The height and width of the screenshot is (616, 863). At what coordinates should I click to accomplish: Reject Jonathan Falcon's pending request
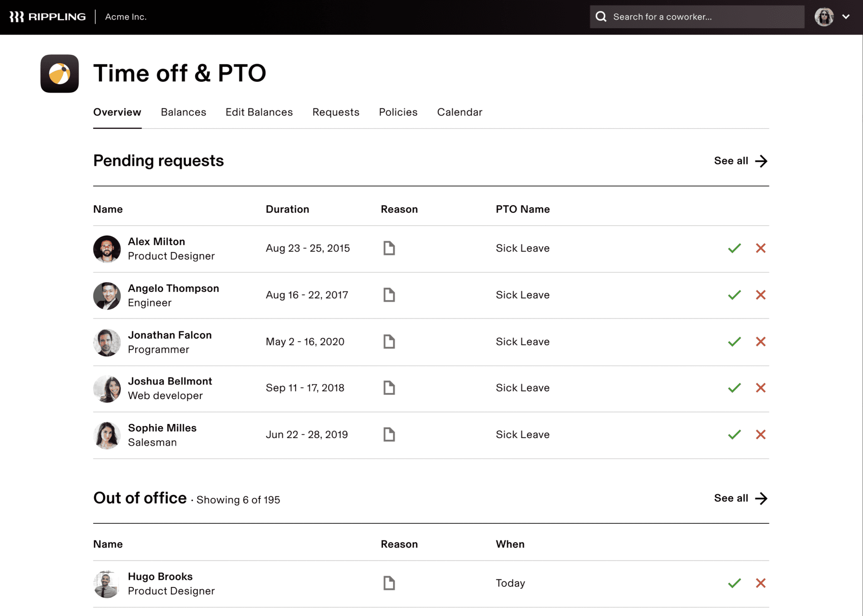click(761, 342)
